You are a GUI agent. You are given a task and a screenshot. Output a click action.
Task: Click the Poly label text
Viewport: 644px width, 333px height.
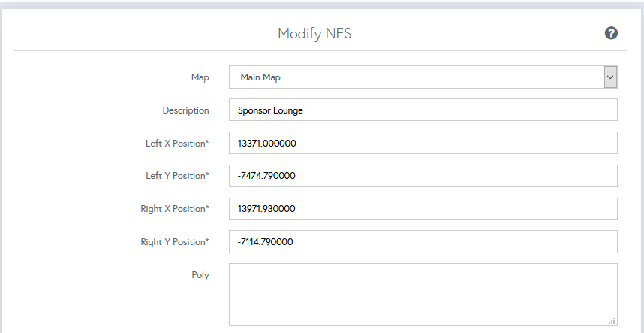(x=200, y=275)
